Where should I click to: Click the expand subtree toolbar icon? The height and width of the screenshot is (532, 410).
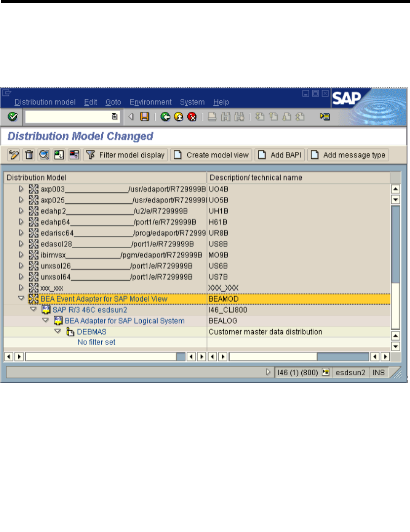point(59,155)
